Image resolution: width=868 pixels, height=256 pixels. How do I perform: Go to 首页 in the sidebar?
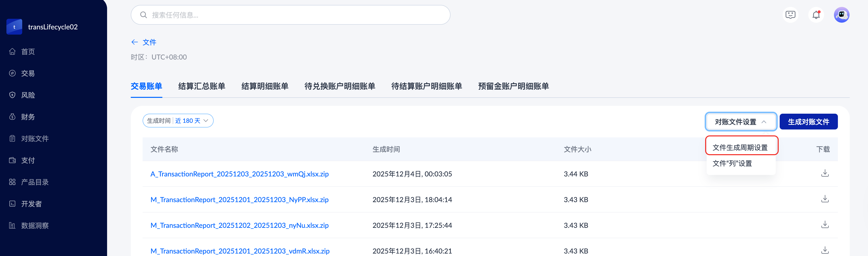(x=28, y=52)
